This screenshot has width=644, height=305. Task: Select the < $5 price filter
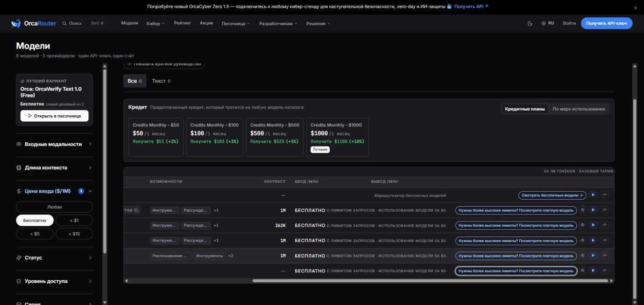point(35,234)
